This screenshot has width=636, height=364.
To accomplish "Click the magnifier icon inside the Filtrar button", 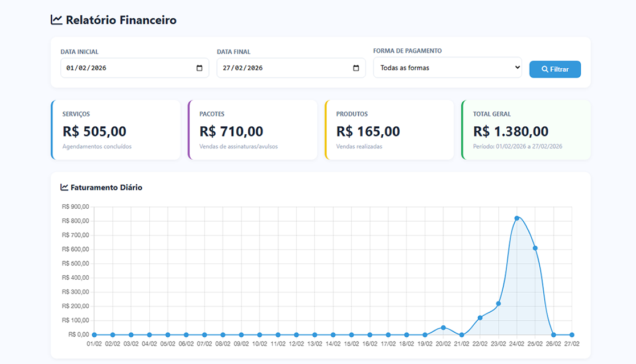I will [545, 69].
